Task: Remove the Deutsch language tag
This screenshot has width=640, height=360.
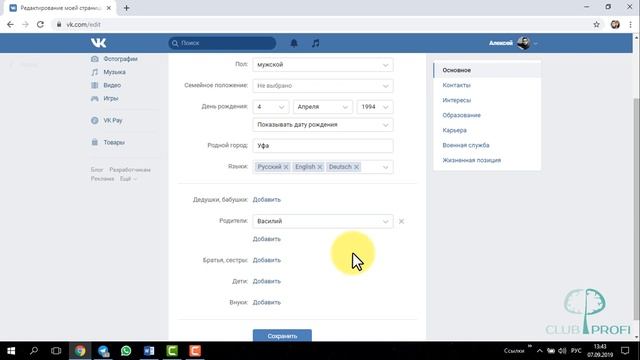Action: [x=356, y=167]
